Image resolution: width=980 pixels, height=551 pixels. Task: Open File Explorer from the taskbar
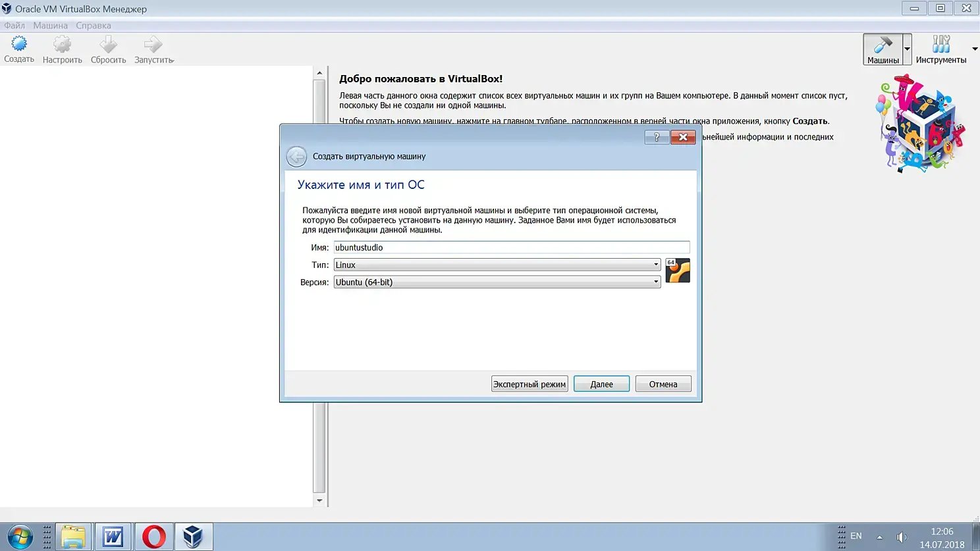pyautogui.click(x=73, y=537)
